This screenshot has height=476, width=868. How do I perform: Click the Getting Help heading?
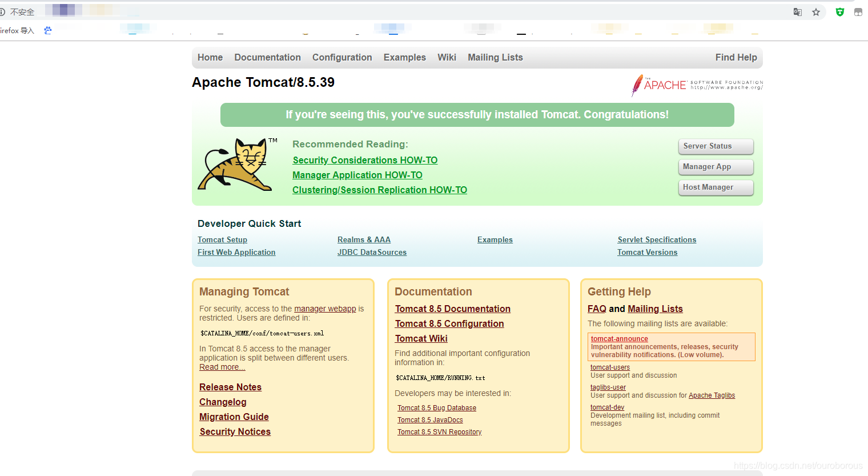pyautogui.click(x=619, y=292)
